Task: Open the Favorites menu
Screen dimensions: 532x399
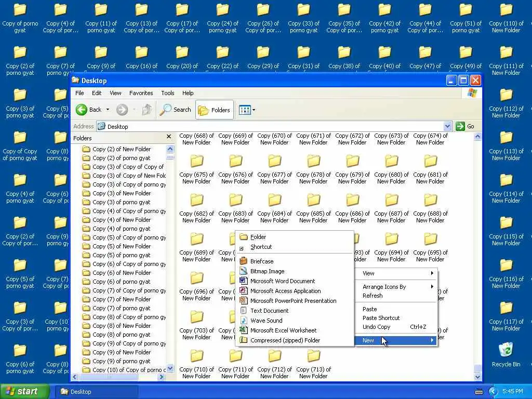Action: [x=141, y=93]
